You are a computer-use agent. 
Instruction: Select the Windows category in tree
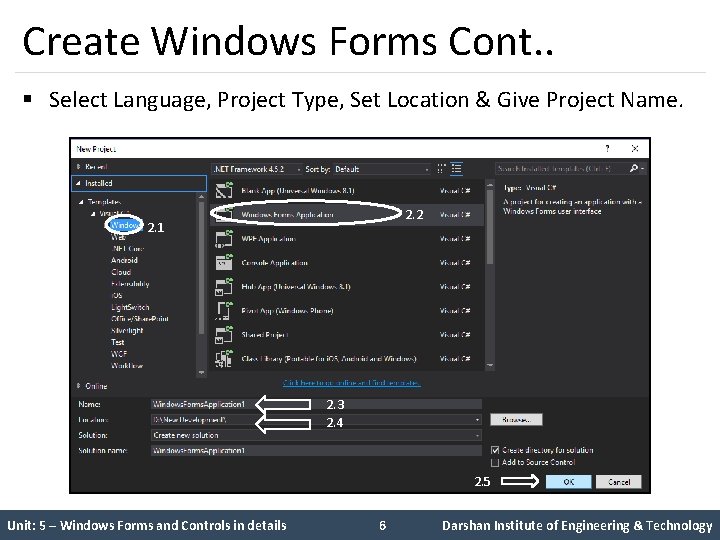(x=124, y=225)
